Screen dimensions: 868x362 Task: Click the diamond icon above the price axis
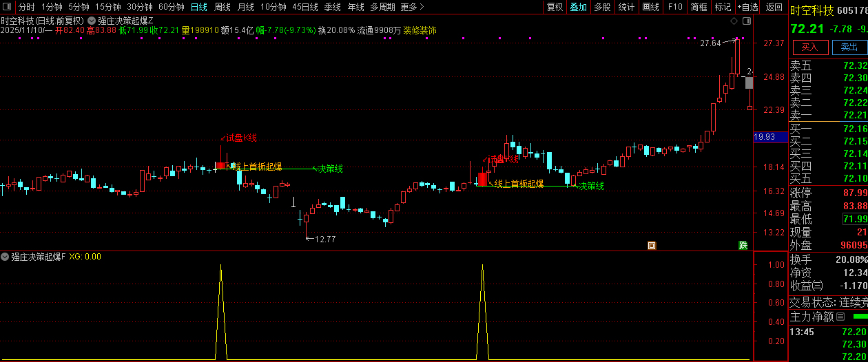coord(734,21)
